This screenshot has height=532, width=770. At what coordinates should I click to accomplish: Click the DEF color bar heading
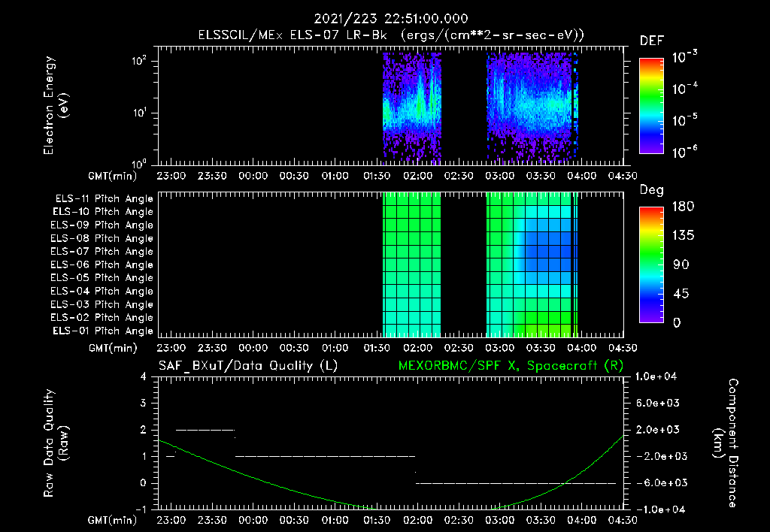(652, 41)
